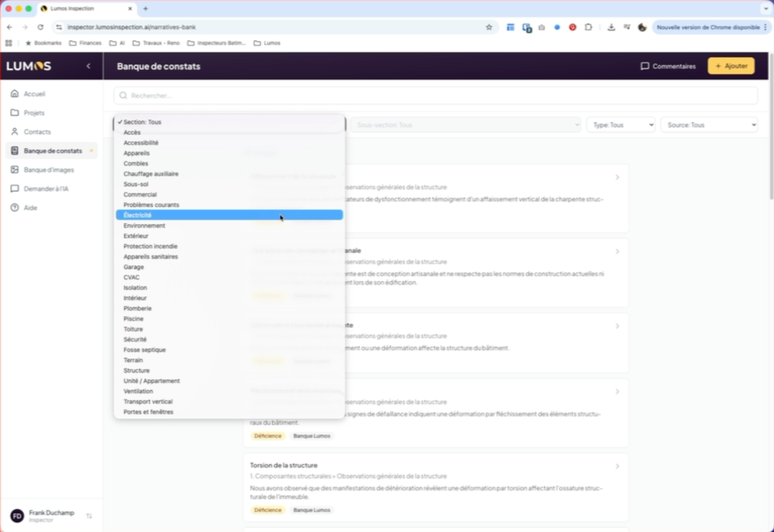The height and width of the screenshot is (532, 774).
Task: Select Unité / Appartement option
Action: tap(229, 380)
